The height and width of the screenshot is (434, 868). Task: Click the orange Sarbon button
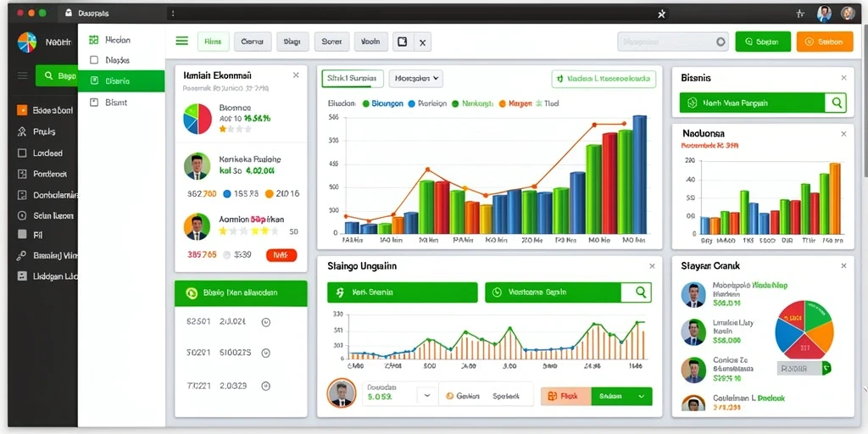coord(824,42)
